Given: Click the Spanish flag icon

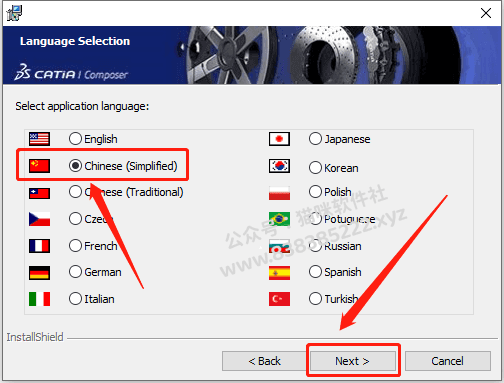Looking at the screenshot, I should (279, 273).
